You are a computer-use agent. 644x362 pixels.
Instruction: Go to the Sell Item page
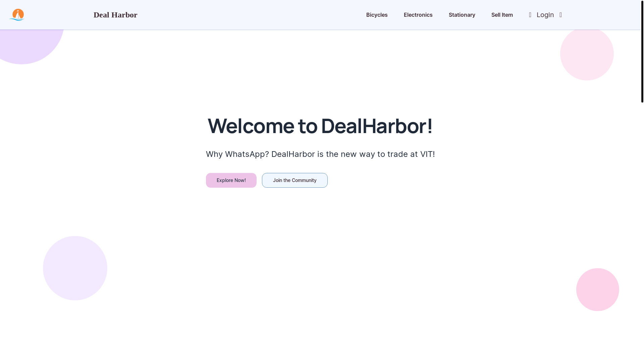(x=502, y=15)
